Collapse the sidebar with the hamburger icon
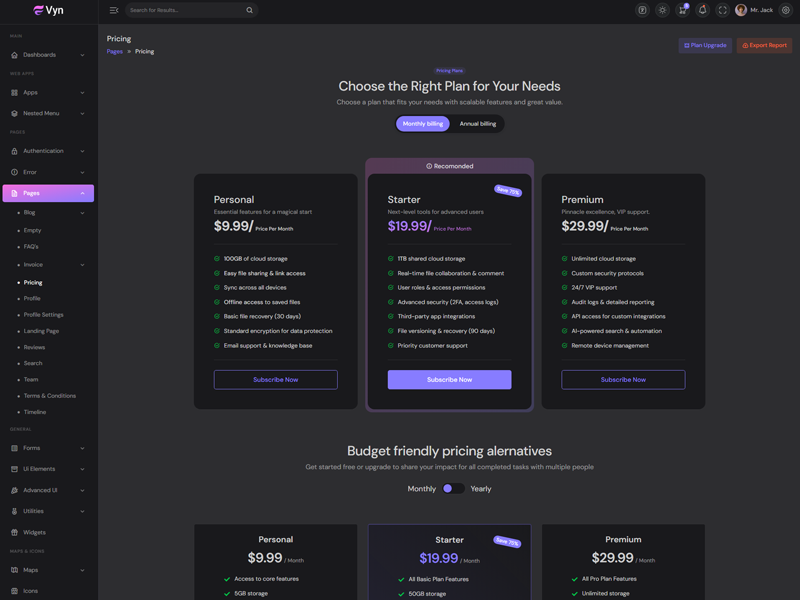The height and width of the screenshot is (600, 800). pos(114,10)
